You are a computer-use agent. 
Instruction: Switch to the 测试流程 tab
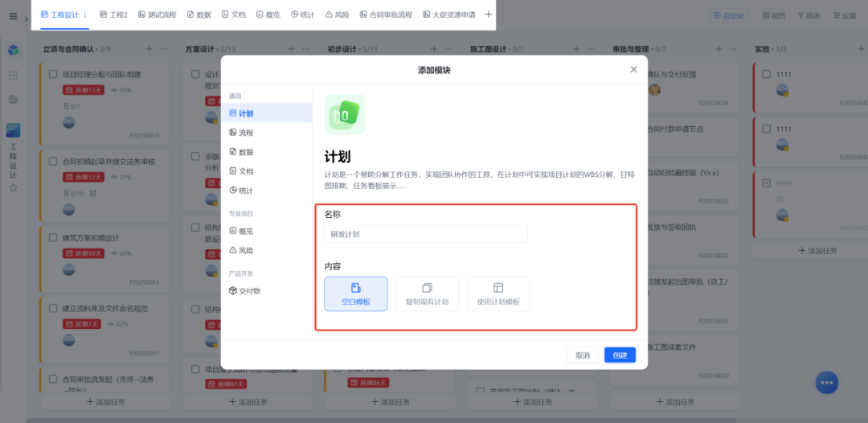point(158,15)
